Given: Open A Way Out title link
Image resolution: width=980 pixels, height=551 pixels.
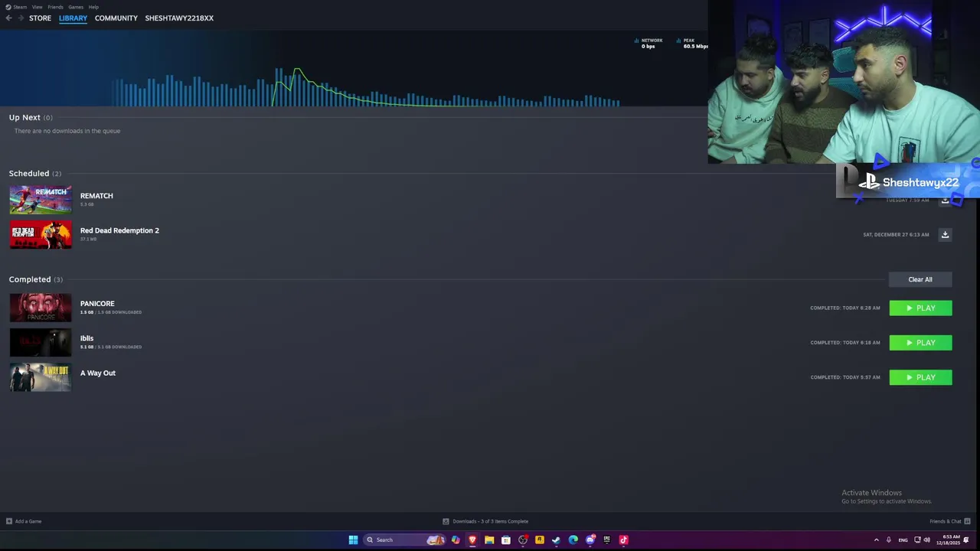Looking at the screenshot, I should click(98, 373).
